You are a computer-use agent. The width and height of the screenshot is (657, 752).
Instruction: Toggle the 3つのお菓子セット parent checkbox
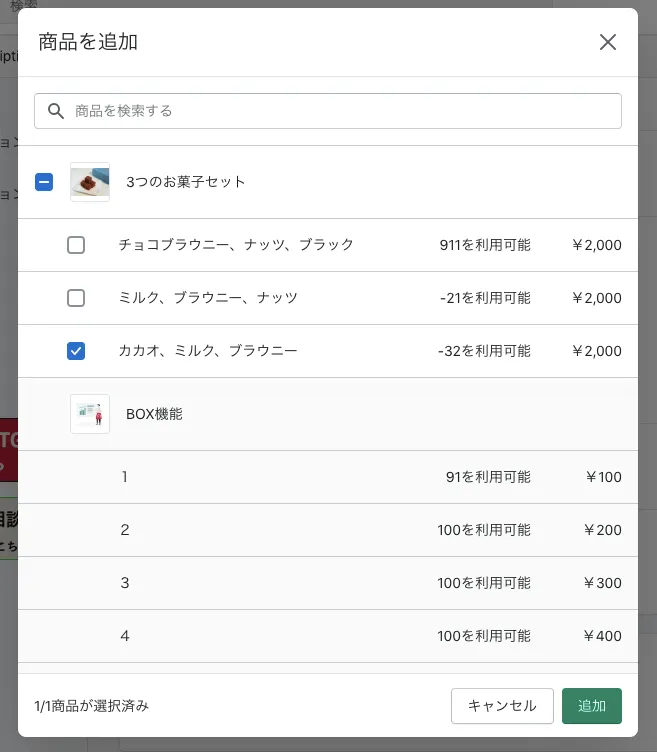(x=44, y=182)
